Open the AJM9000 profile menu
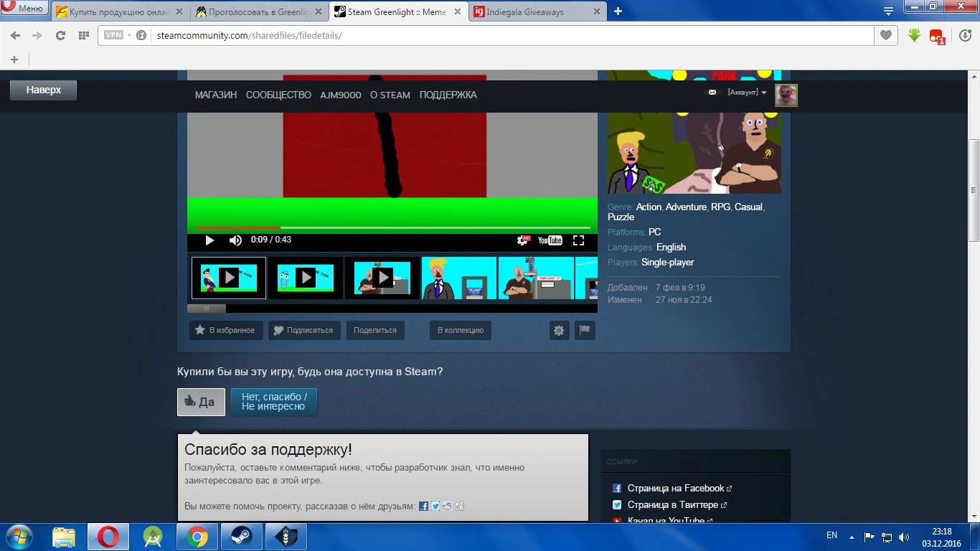Screen dimensions: 980x551 (x=341, y=95)
